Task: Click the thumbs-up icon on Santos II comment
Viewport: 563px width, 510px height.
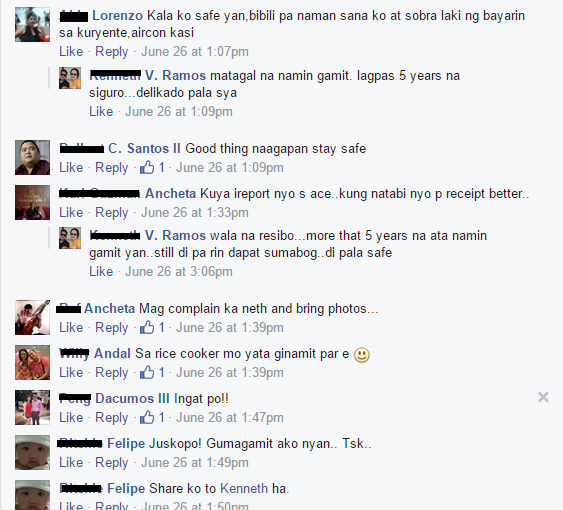Action: 147,167
